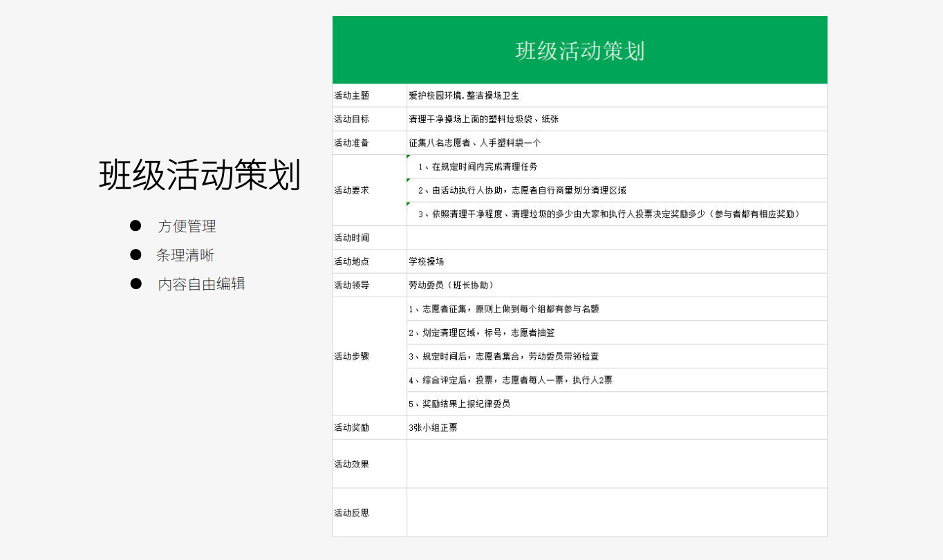Click requirement '3、依照清理干净程度' row

pyautogui.click(x=617, y=214)
